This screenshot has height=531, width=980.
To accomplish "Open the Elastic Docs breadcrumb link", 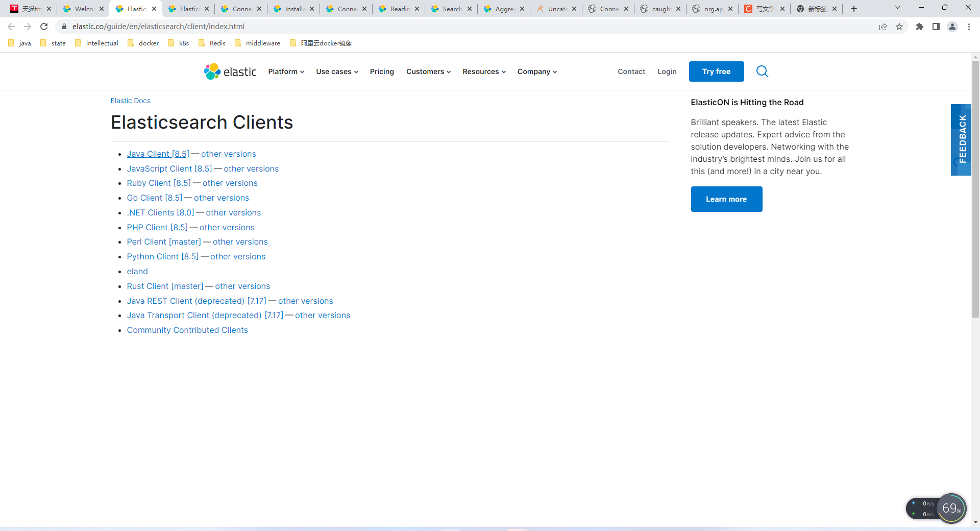I will (131, 101).
